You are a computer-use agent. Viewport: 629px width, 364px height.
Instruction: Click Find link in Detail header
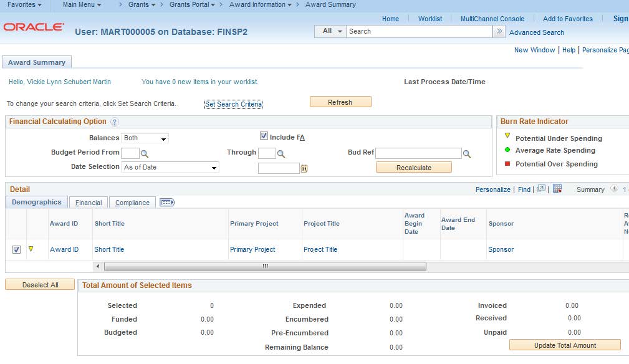click(x=524, y=189)
